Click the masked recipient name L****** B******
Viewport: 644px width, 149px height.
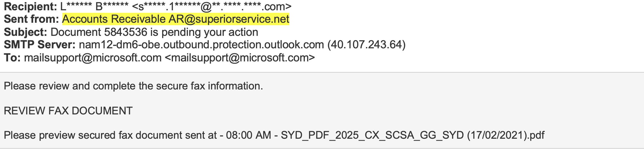point(94,6)
